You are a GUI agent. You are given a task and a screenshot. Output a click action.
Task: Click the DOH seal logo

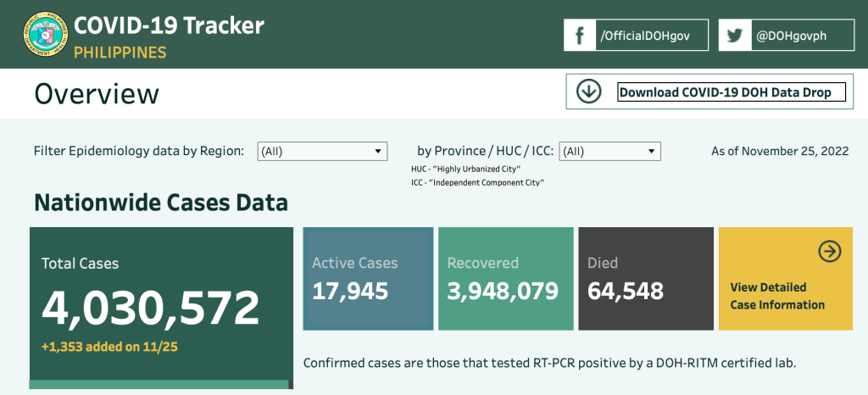coord(44,35)
